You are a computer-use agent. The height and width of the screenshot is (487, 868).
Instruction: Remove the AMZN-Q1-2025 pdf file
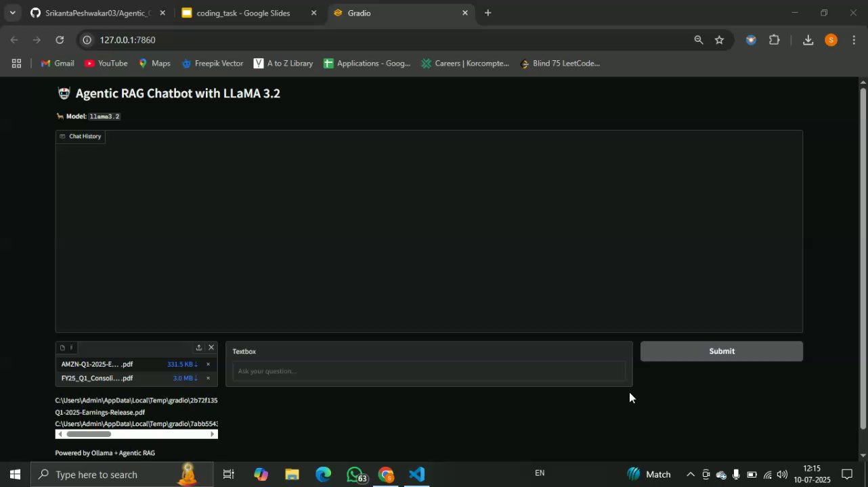pos(208,365)
